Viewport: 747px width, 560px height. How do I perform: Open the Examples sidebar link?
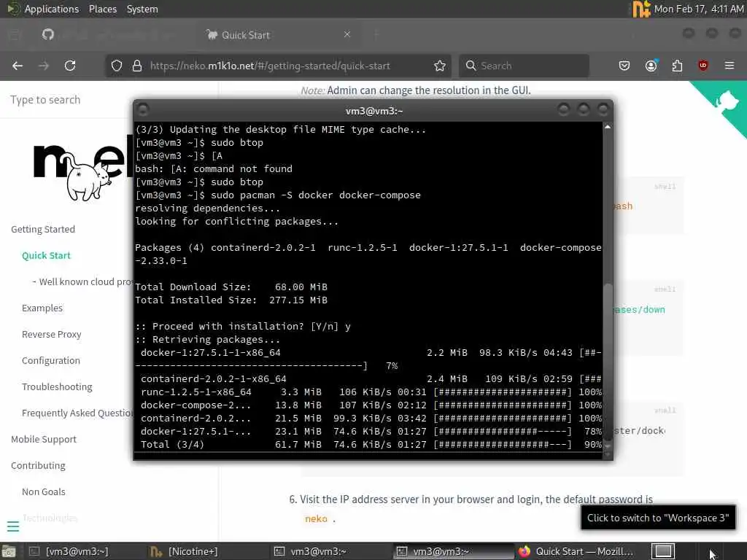[x=42, y=308]
